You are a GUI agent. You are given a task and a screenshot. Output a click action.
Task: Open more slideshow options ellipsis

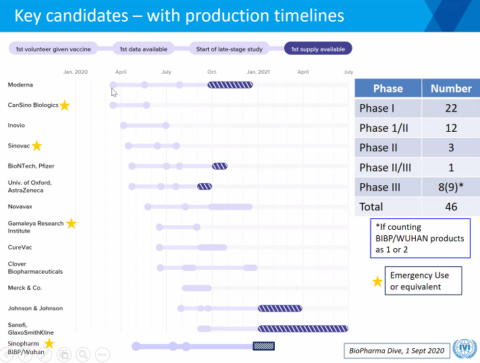(102, 354)
